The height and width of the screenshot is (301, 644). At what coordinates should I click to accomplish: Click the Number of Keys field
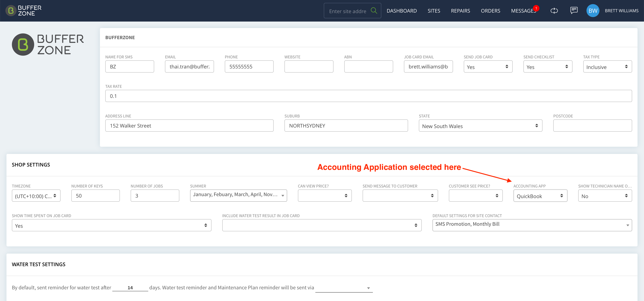click(95, 196)
